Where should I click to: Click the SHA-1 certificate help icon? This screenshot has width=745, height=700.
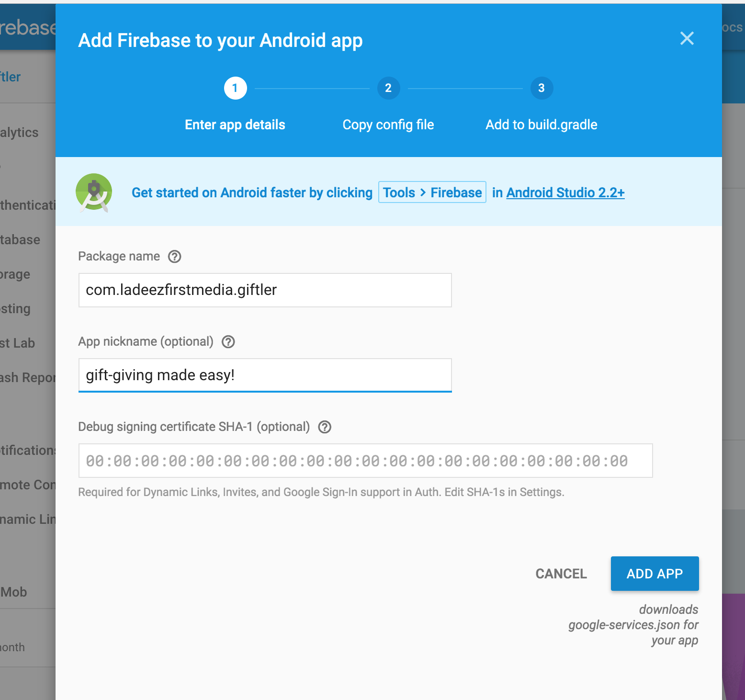click(325, 427)
